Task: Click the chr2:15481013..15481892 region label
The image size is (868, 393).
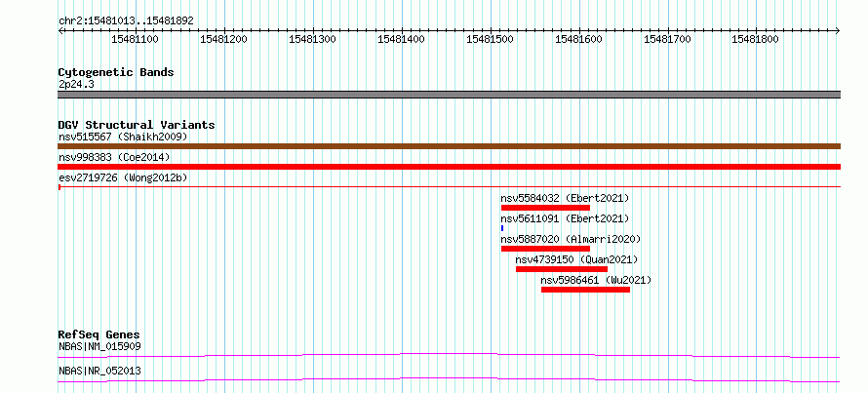Action: click(126, 21)
